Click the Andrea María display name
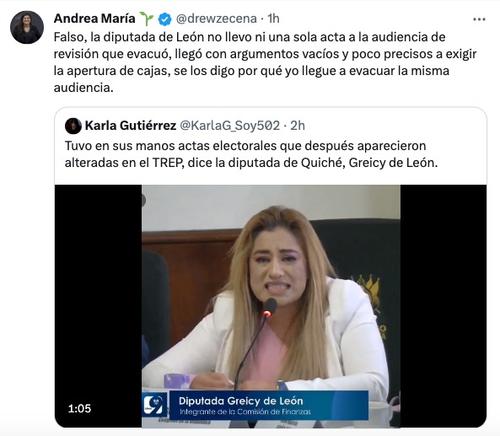The height and width of the screenshot is (436, 500). [x=94, y=19]
